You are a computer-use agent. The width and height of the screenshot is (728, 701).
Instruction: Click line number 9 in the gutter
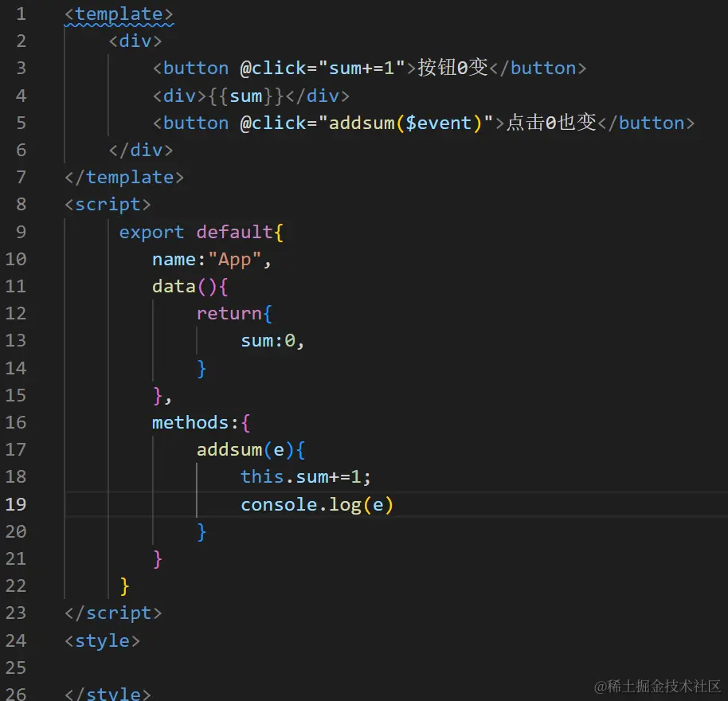pos(22,232)
